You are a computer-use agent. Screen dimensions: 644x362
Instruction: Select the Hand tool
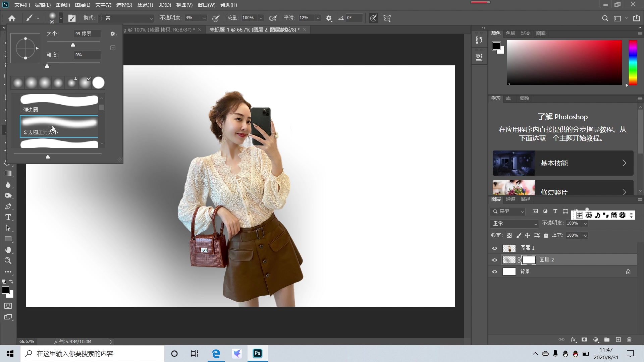pos(8,250)
